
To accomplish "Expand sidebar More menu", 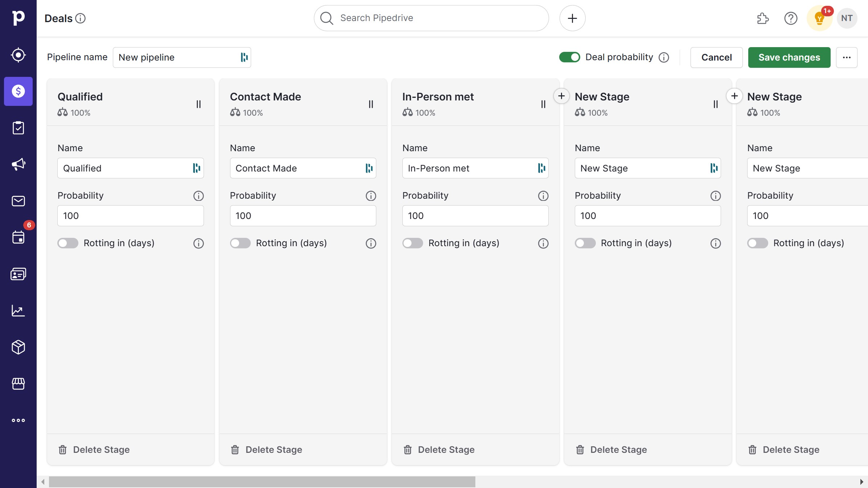I will pos(18,420).
